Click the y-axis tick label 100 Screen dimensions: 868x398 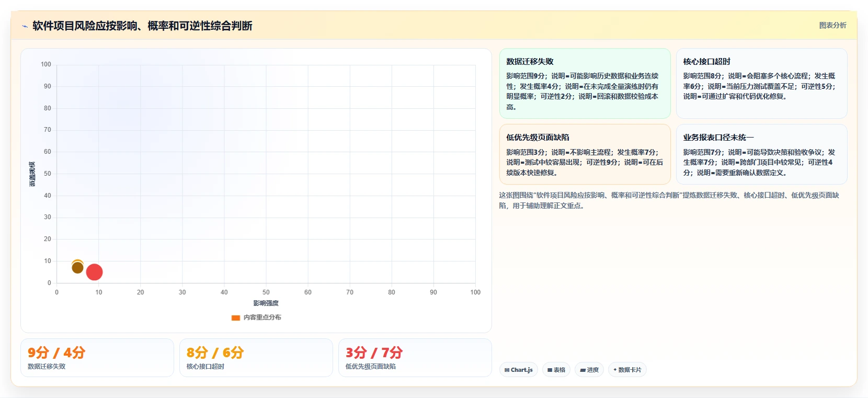pyautogui.click(x=46, y=64)
